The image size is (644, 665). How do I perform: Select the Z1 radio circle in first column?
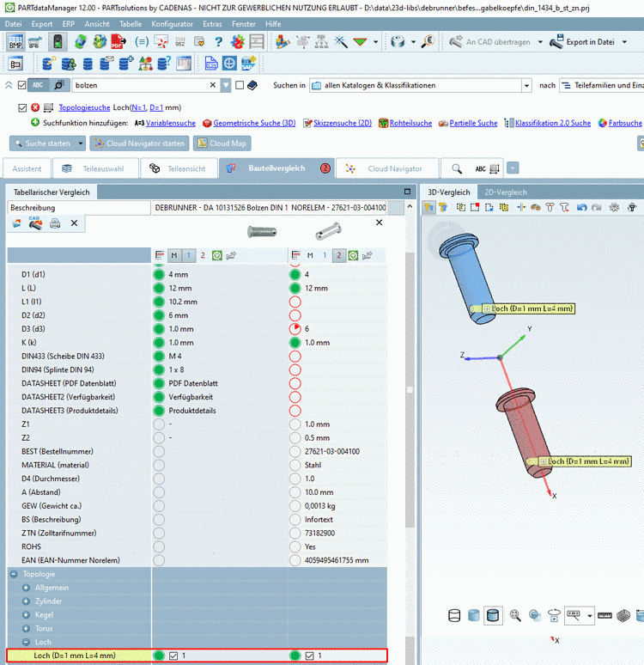point(159,424)
